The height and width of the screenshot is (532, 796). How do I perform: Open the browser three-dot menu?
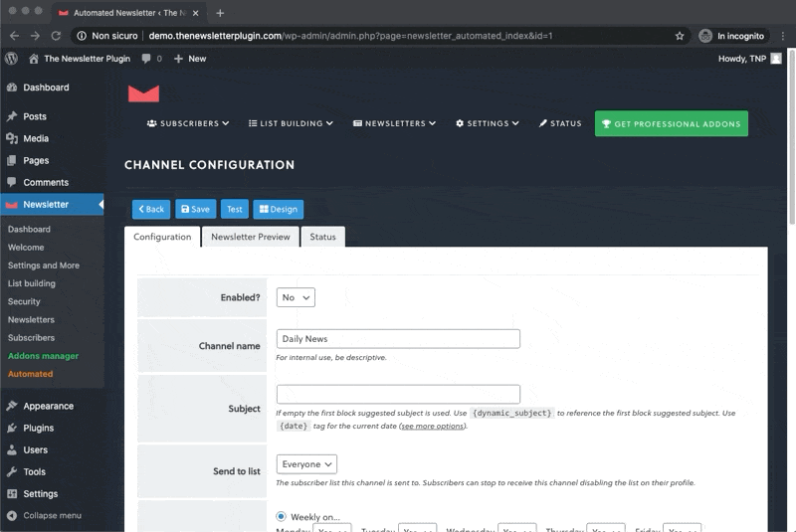point(783,36)
